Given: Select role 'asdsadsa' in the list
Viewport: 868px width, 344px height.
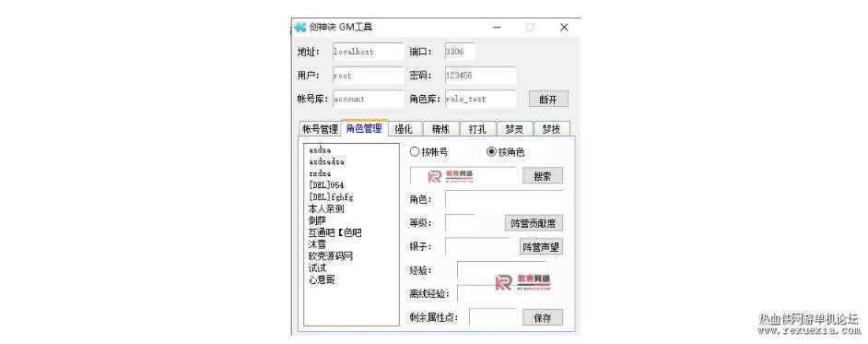Looking at the screenshot, I should pos(326,161).
